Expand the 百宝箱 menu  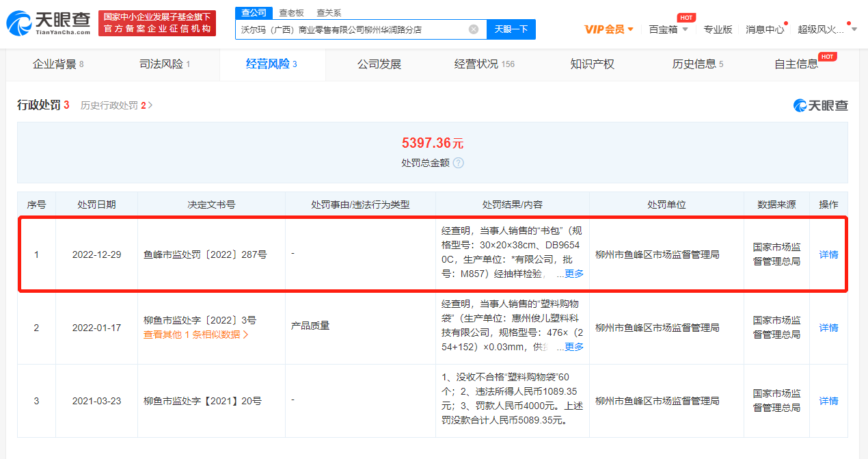(x=668, y=29)
